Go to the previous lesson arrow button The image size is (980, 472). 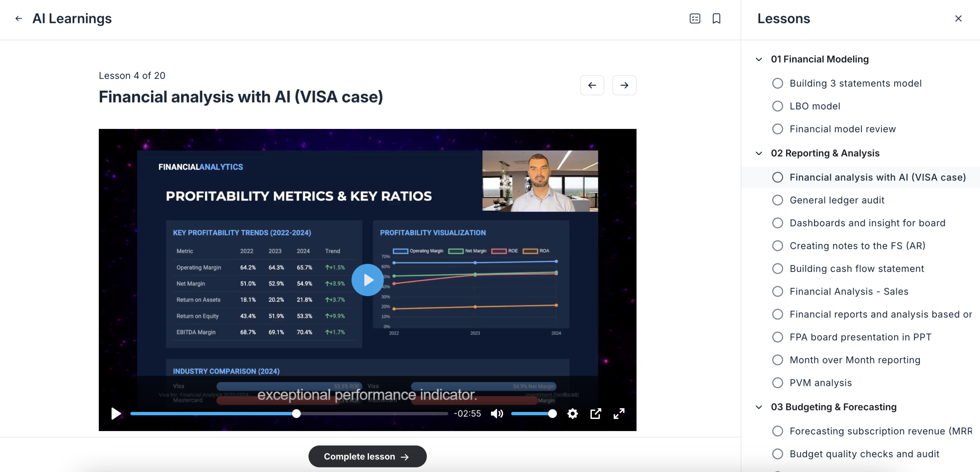tap(592, 85)
